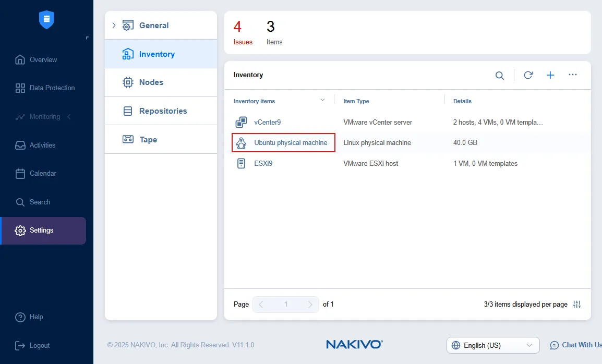Select the VMware ESXi host type cell
Viewport: 602px width, 364px height.
tap(370, 164)
